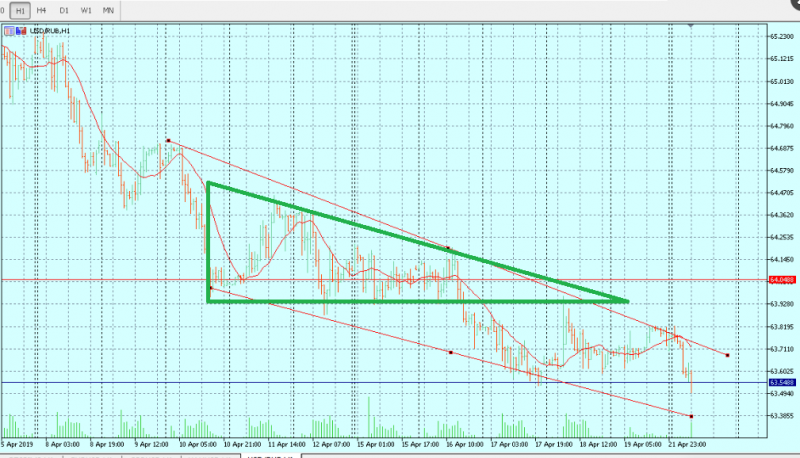This screenshot has width=800, height=458.
Task: Click the 11 Apr 14:00 time label
Action: pos(287,444)
